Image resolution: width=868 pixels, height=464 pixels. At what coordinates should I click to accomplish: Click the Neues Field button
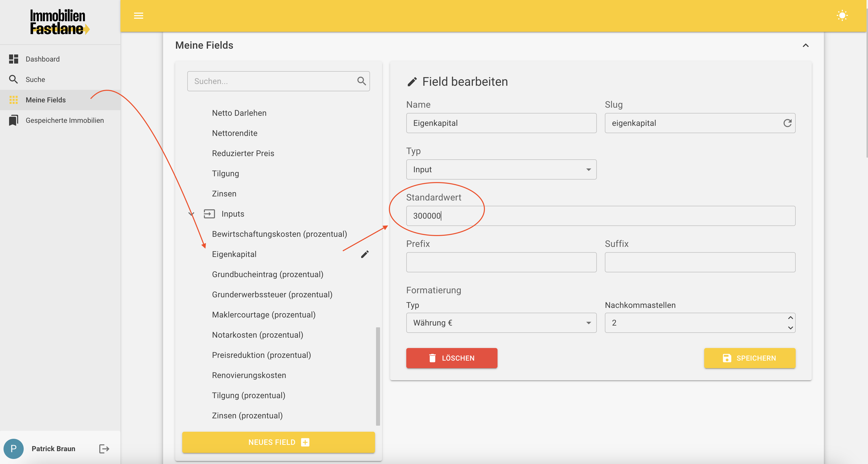coord(278,442)
